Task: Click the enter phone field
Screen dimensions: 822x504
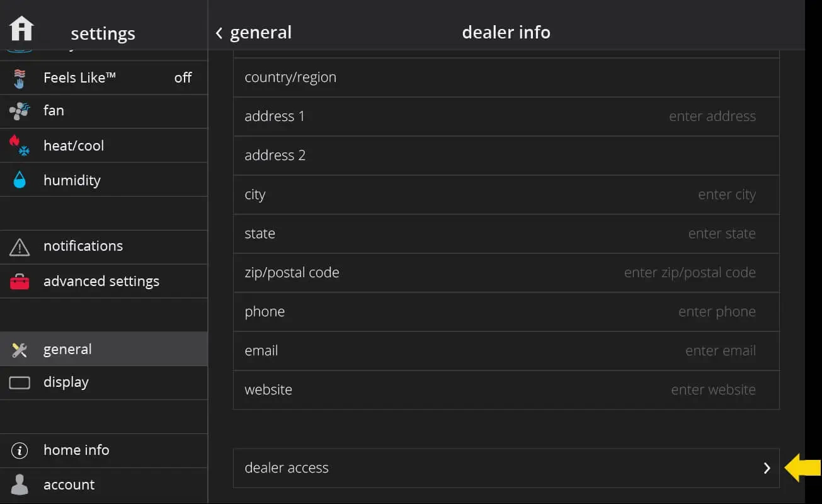Action: click(716, 312)
